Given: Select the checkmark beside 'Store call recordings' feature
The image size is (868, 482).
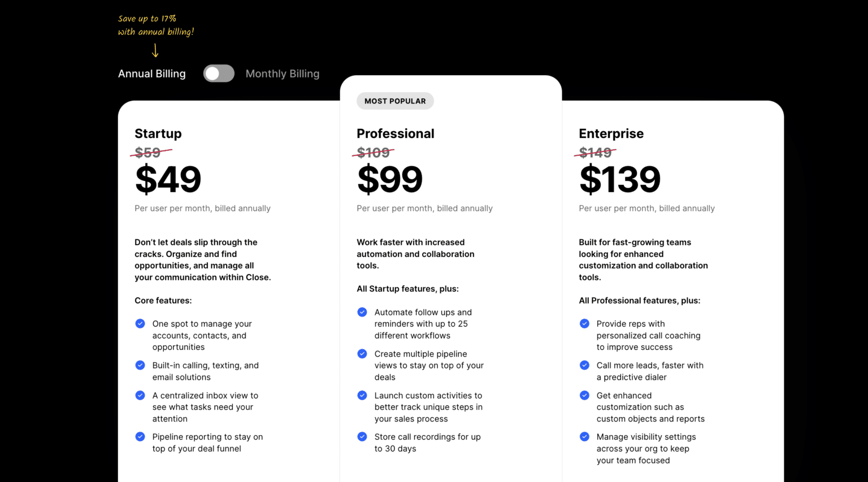Looking at the screenshot, I should point(362,436).
